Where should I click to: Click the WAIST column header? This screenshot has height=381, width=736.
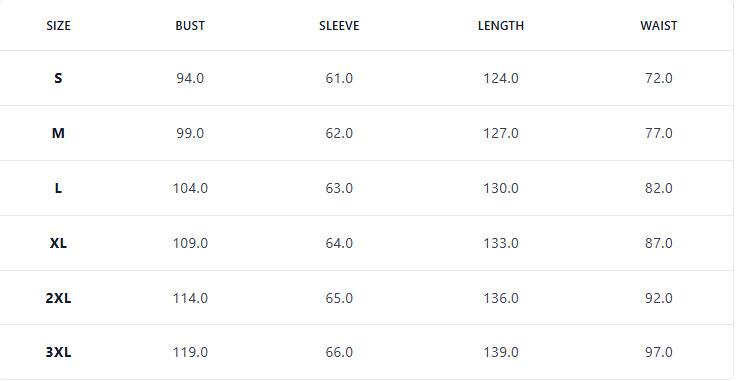click(659, 26)
